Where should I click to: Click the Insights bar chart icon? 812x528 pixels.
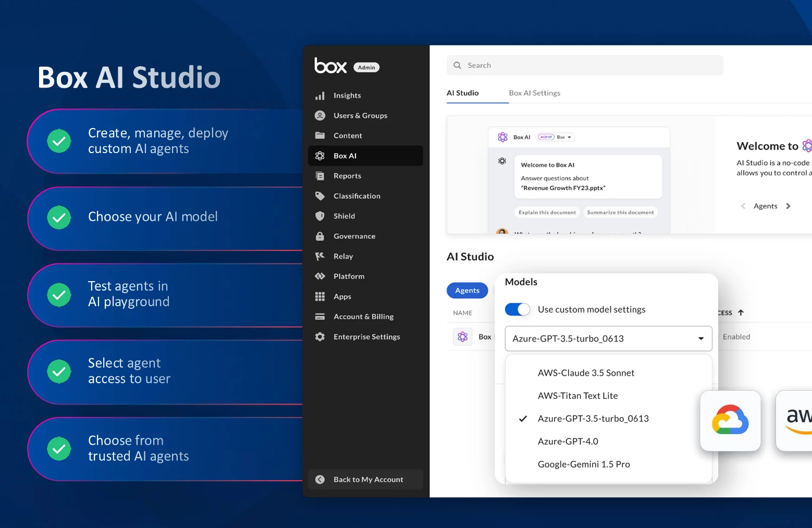click(320, 96)
